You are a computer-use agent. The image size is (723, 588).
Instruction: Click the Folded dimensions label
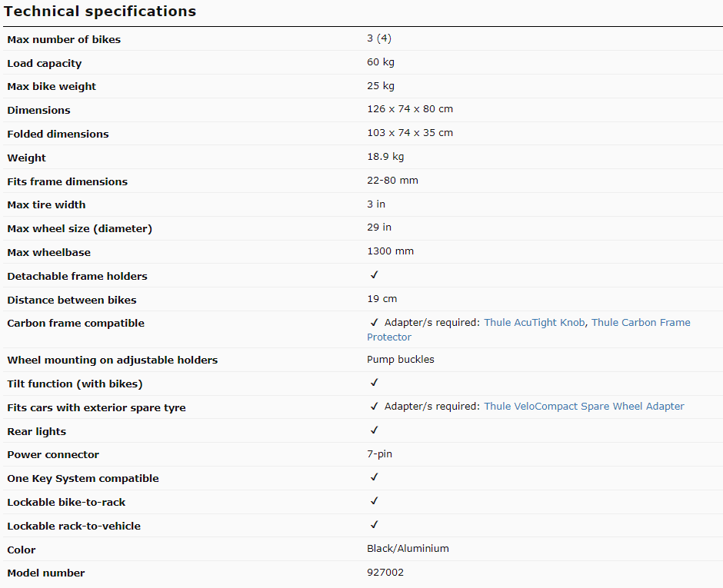[58, 134]
